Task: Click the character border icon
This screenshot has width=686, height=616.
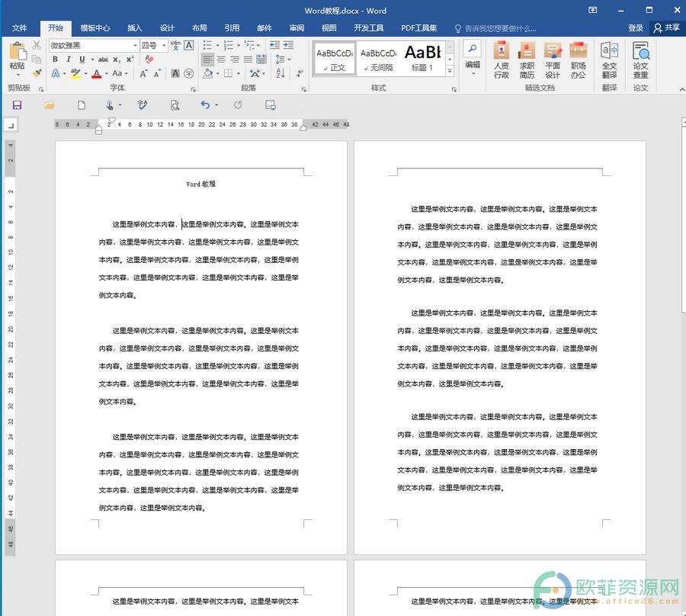Action: click(x=188, y=45)
